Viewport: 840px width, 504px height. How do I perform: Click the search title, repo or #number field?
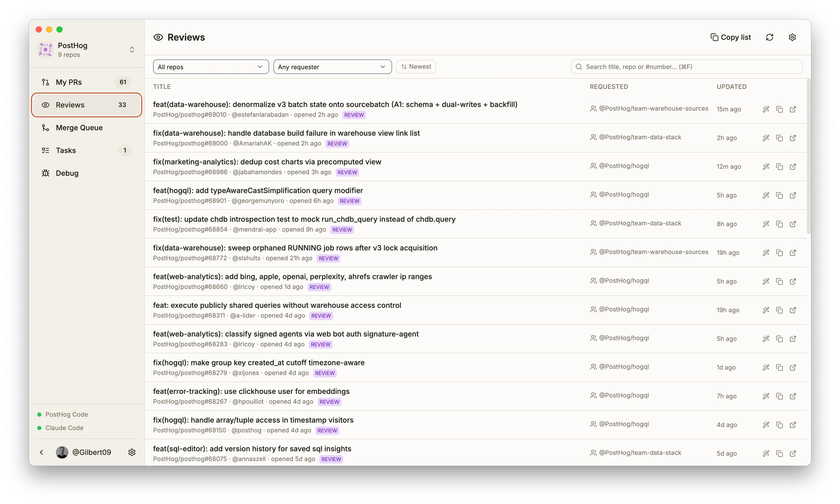click(x=686, y=67)
